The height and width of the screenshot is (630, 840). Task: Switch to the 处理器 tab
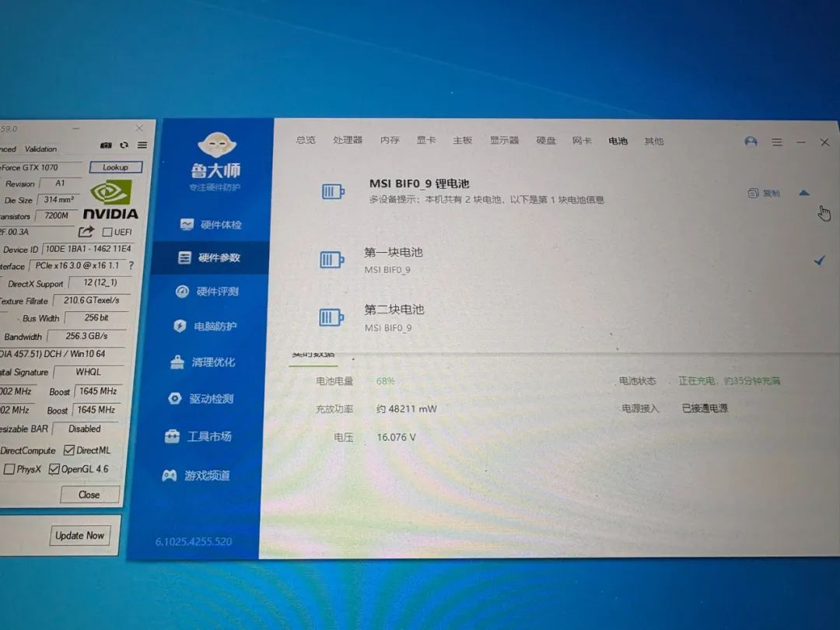pyautogui.click(x=348, y=140)
